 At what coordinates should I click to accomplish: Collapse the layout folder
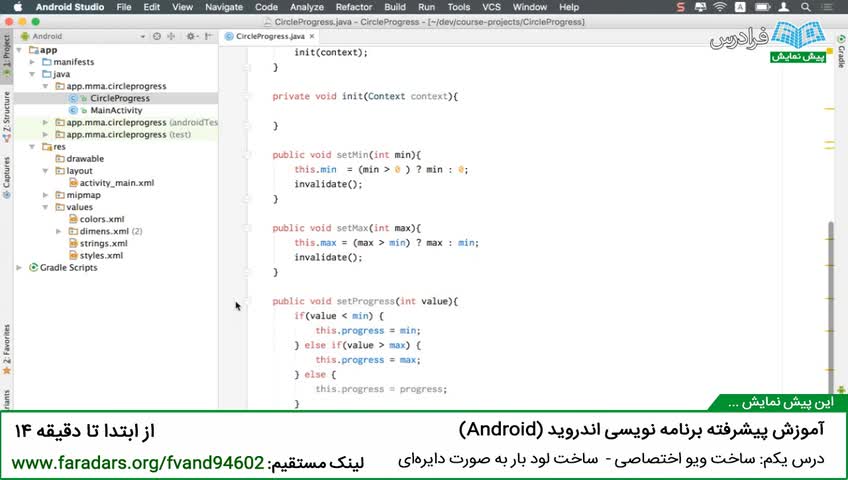[45, 171]
